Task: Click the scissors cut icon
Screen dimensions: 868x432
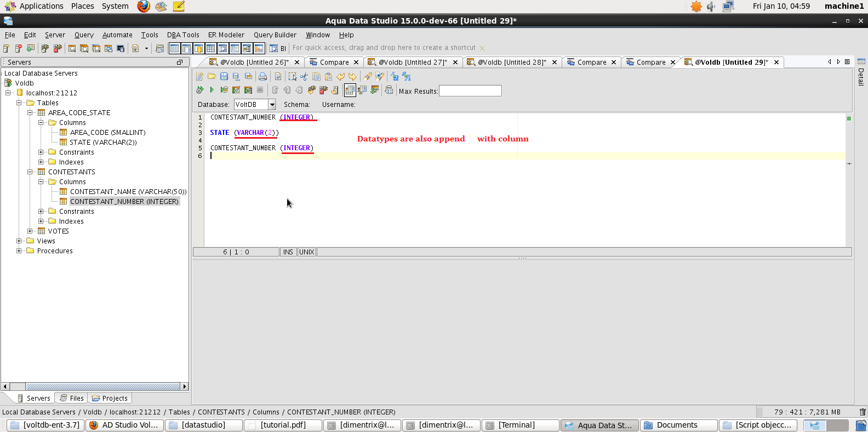Action: click(x=304, y=77)
